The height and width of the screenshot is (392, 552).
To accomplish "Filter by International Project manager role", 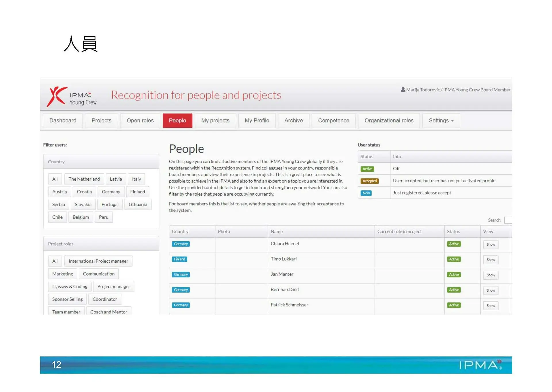I will (98, 261).
